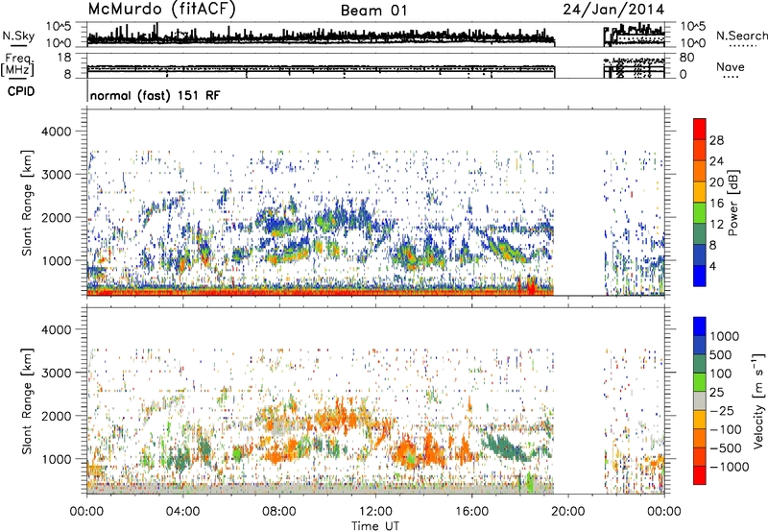768x532 pixels.
Task: Click the 12 label on Power colorbar
Action: (x=716, y=225)
